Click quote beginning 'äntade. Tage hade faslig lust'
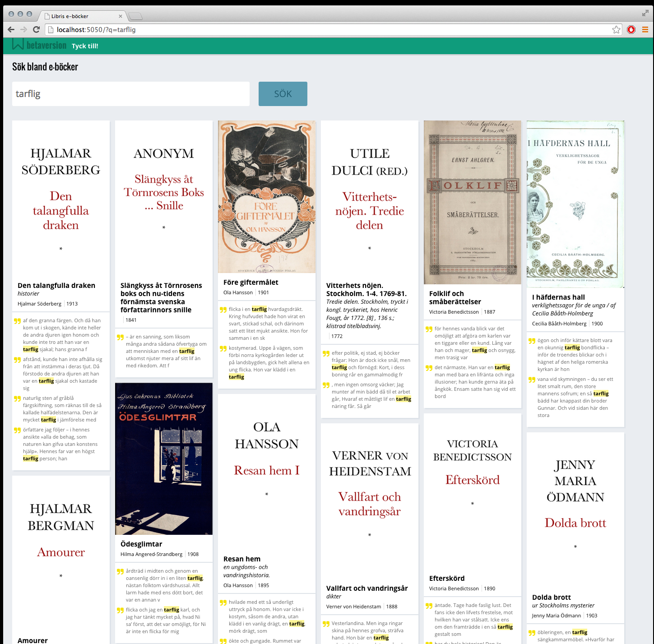Viewport: 654px width, 644px height. click(x=474, y=620)
